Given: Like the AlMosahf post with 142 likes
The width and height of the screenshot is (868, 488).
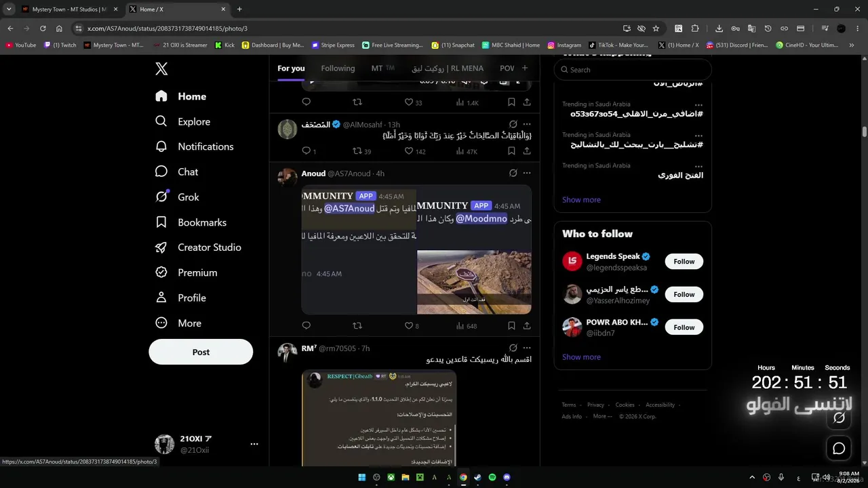Looking at the screenshot, I should (x=409, y=151).
